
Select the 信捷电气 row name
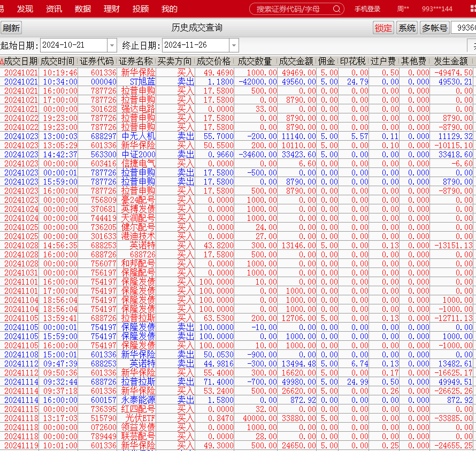[138, 164]
